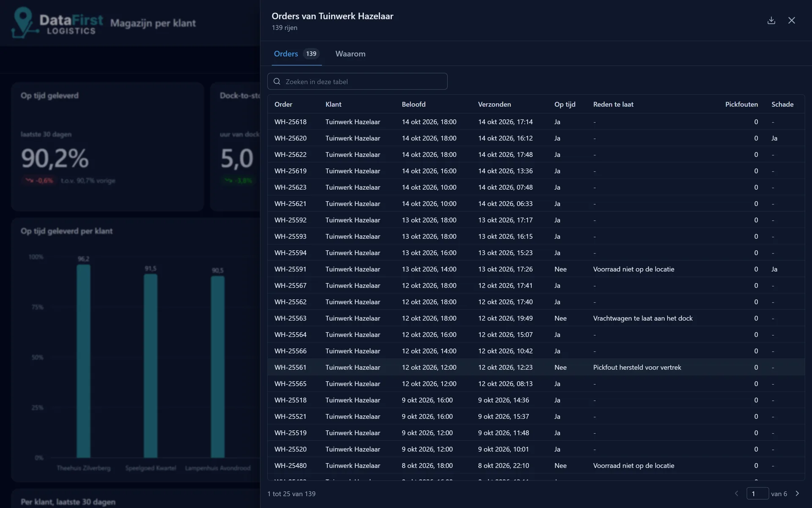Click the search magnifier icon
The height and width of the screenshot is (508, 812).
click(277, 81)
